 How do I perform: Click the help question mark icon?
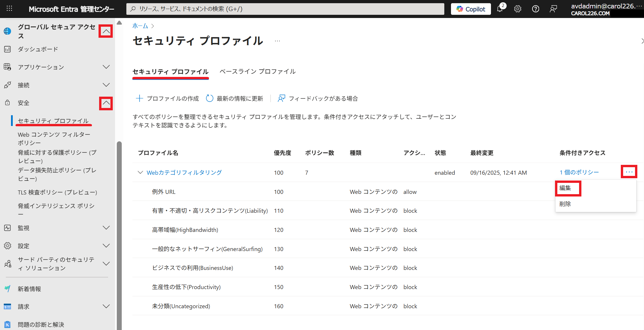[535, 9]
